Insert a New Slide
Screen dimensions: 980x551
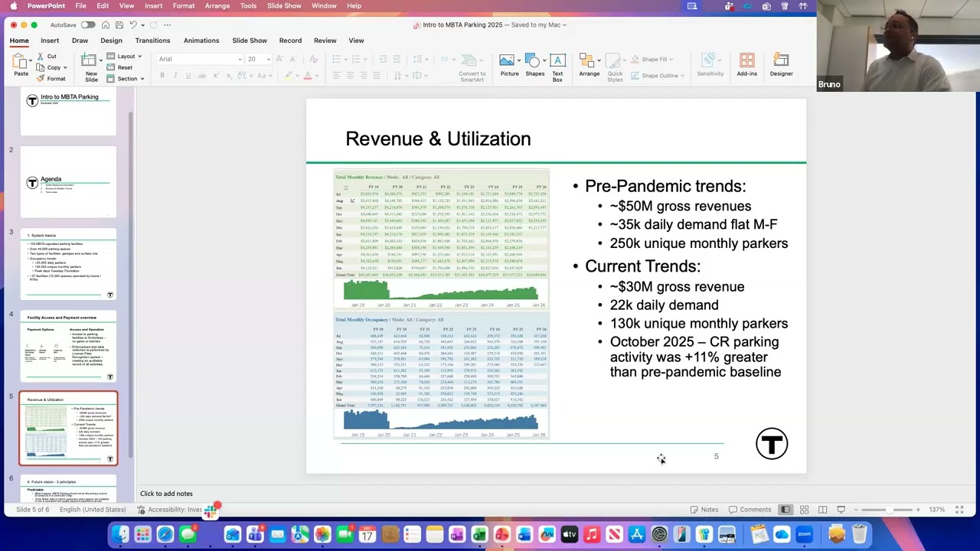[91, 67]
